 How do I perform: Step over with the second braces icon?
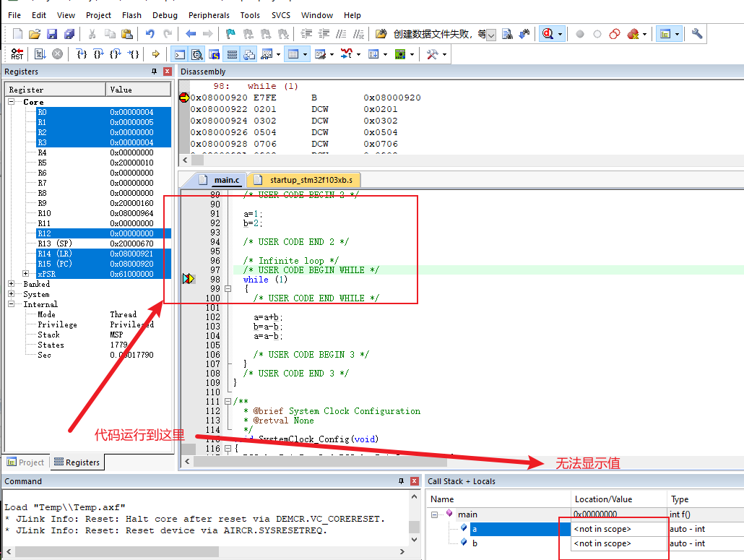click(99, 54)
